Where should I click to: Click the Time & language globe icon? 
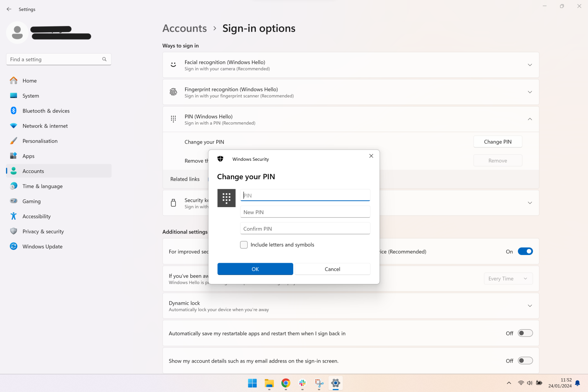(x=14, y=186)
